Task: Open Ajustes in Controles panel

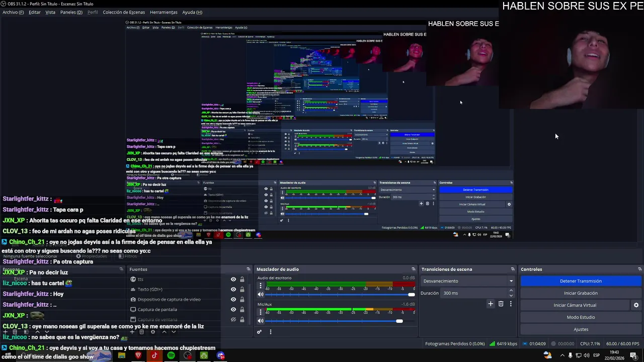Action: [581, 329]
